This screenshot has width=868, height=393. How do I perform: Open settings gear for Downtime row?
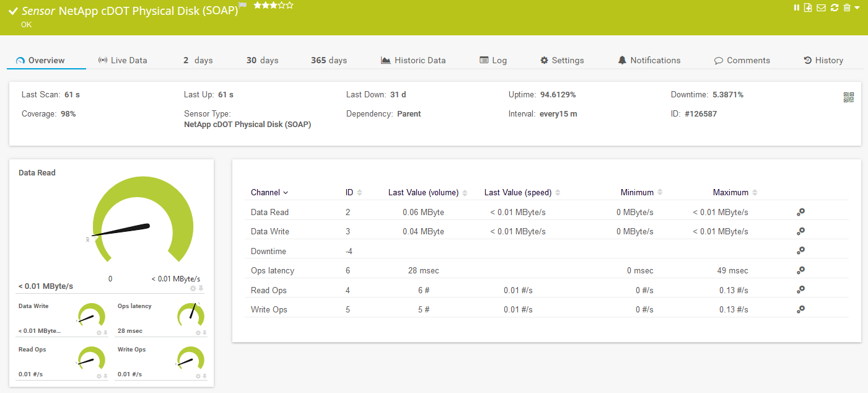[x=800, y=251]
